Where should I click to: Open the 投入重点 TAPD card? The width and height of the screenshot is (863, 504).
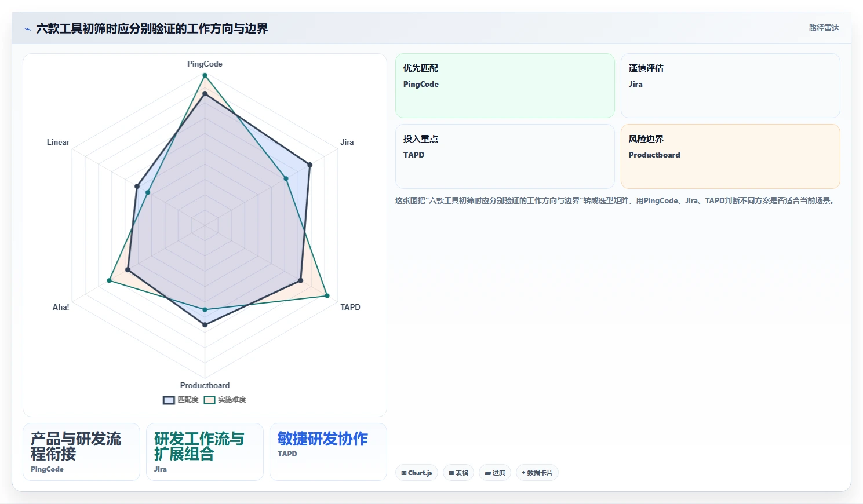click(505, 156)
